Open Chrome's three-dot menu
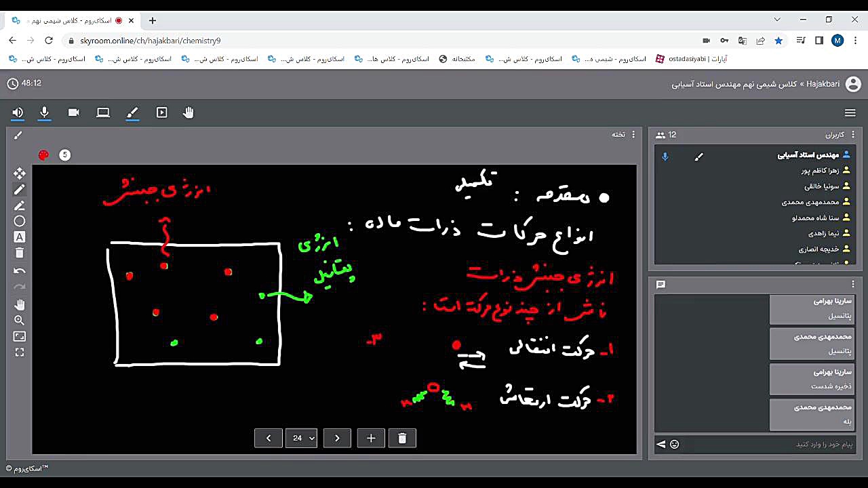 854,41
